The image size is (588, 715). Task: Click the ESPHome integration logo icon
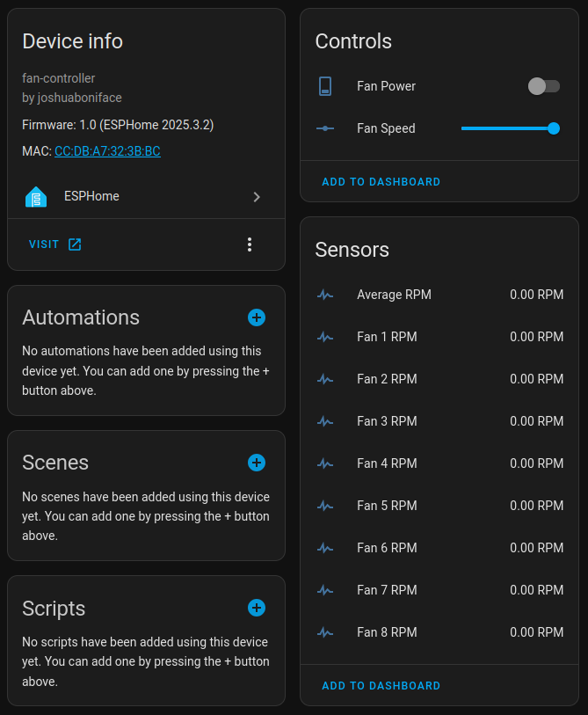click(x=36, y=197)
